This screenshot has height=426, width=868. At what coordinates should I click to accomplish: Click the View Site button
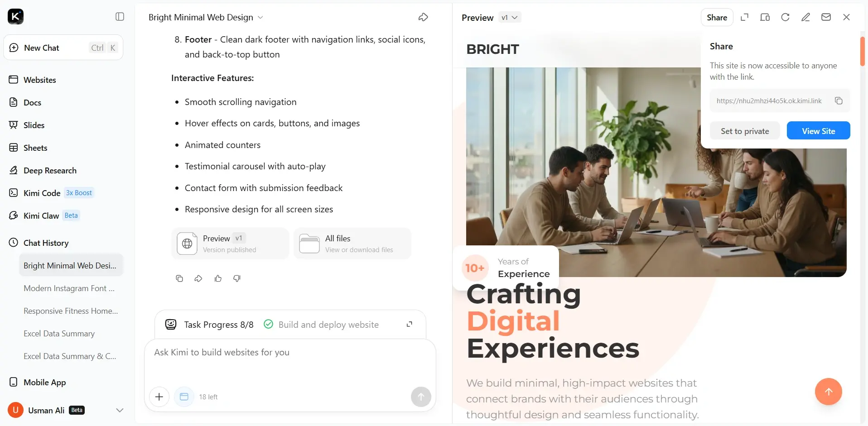818,130
